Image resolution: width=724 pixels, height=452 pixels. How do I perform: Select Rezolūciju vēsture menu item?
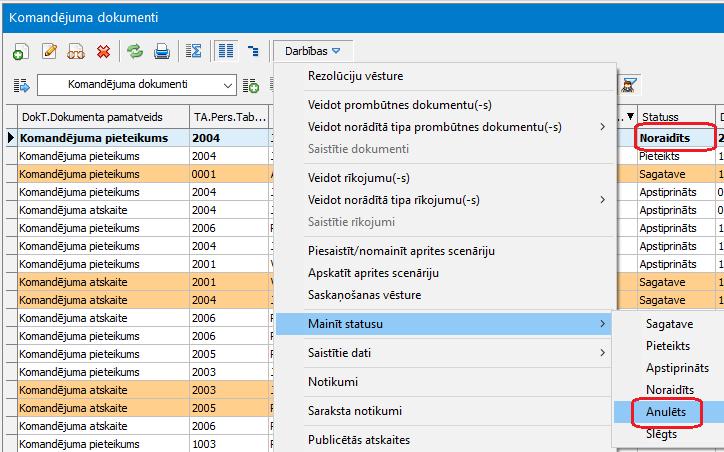(356, 76)
